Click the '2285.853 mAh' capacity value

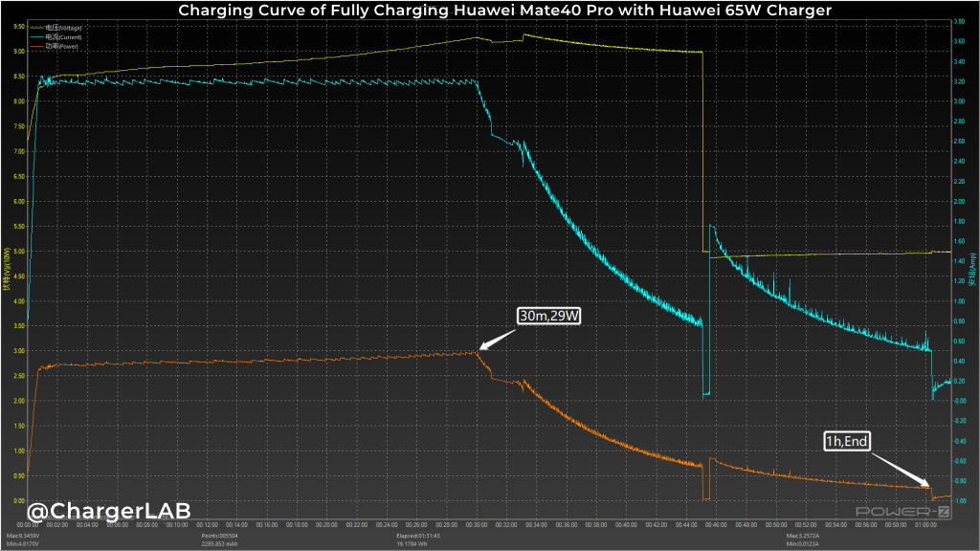point(219,543)
